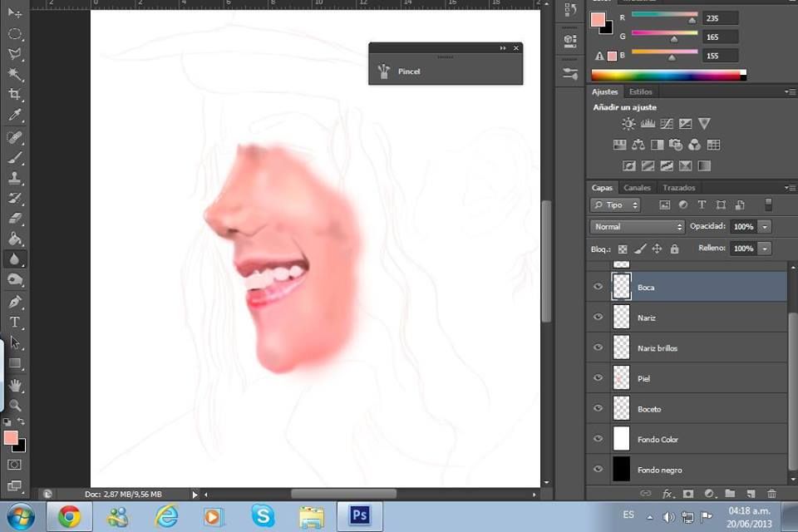Open the Capas panel menu

pos(790,188)
